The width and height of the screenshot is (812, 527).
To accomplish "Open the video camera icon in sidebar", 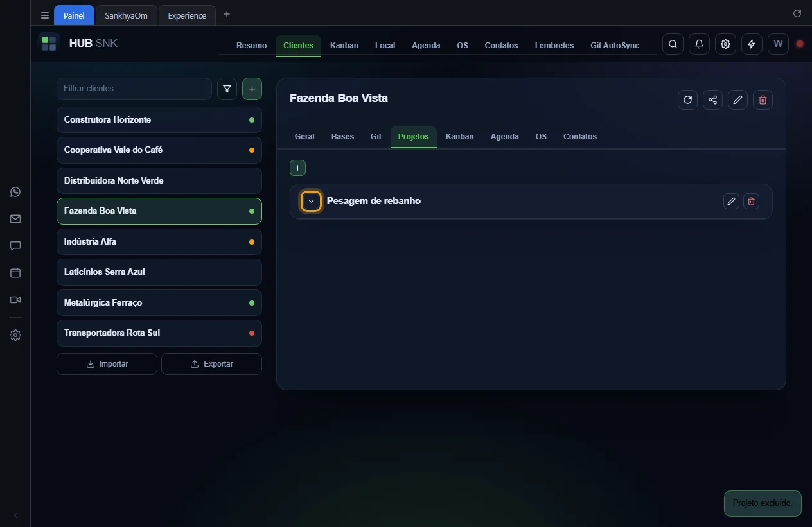I will [x=15, y=300].
